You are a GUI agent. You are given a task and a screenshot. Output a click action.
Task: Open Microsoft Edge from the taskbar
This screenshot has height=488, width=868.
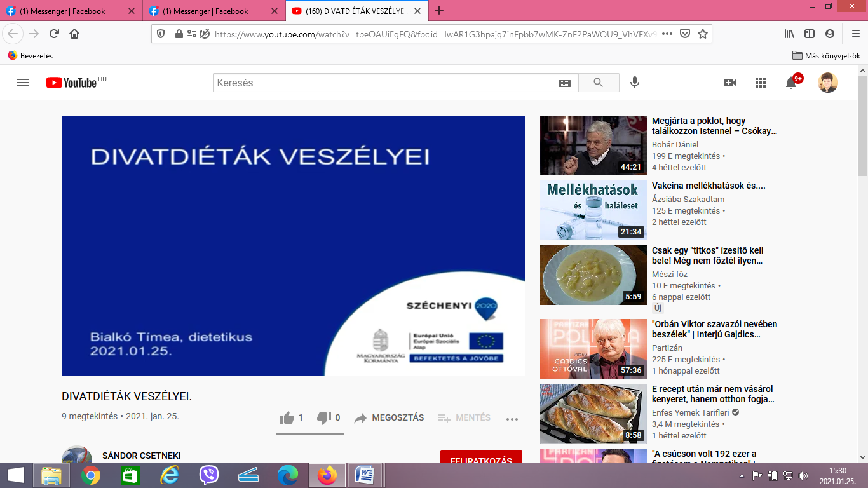288,475
